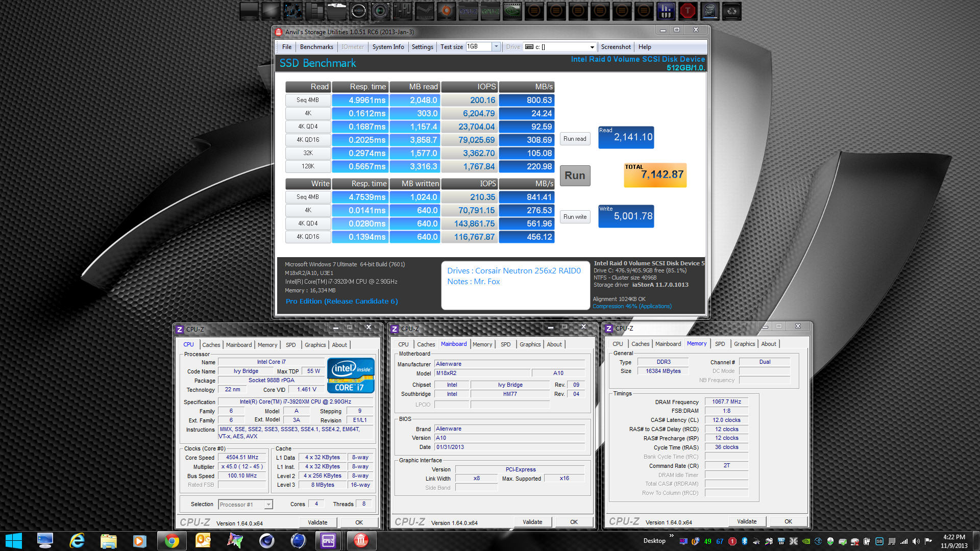The height and width of the screenshot is (551, 980).
Task: Open Steam icon in the top dock
Action: click(425, 11)
